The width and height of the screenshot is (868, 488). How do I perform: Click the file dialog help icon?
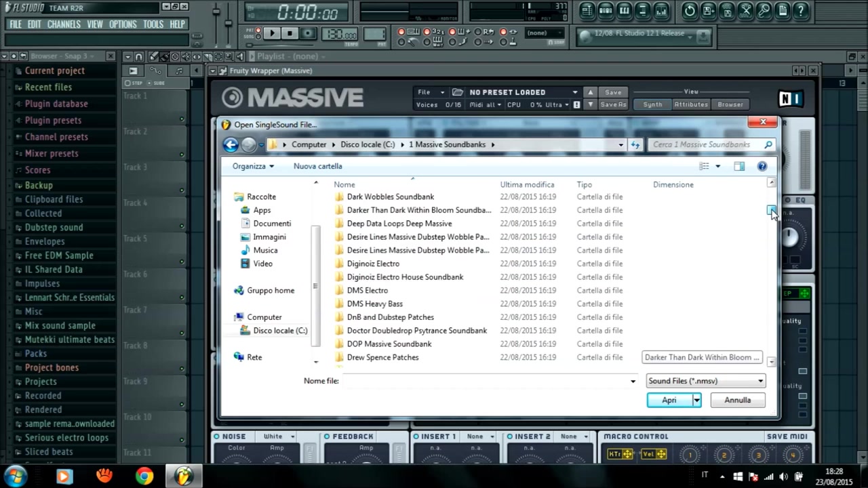pyautogui.click(x=762, y=166)
